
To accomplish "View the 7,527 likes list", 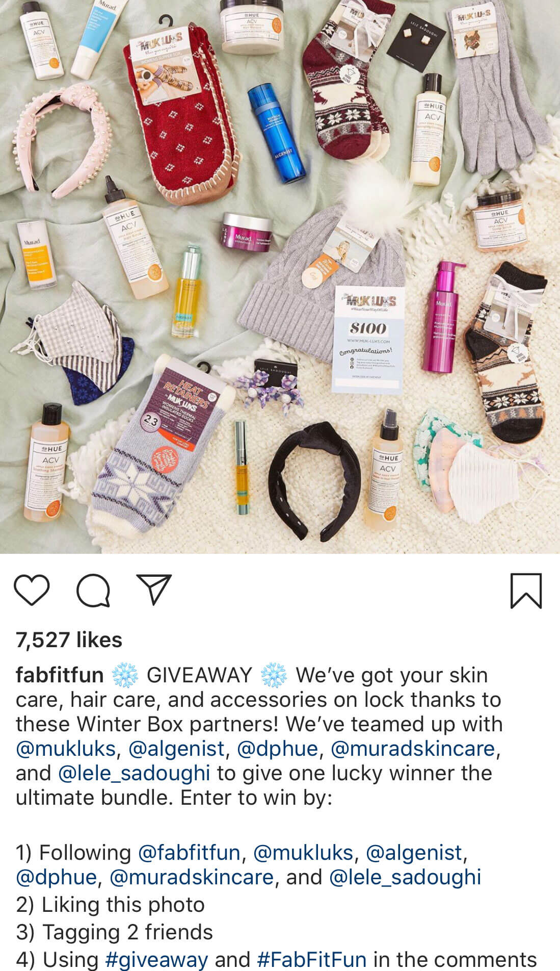I will tap(69, 640).
